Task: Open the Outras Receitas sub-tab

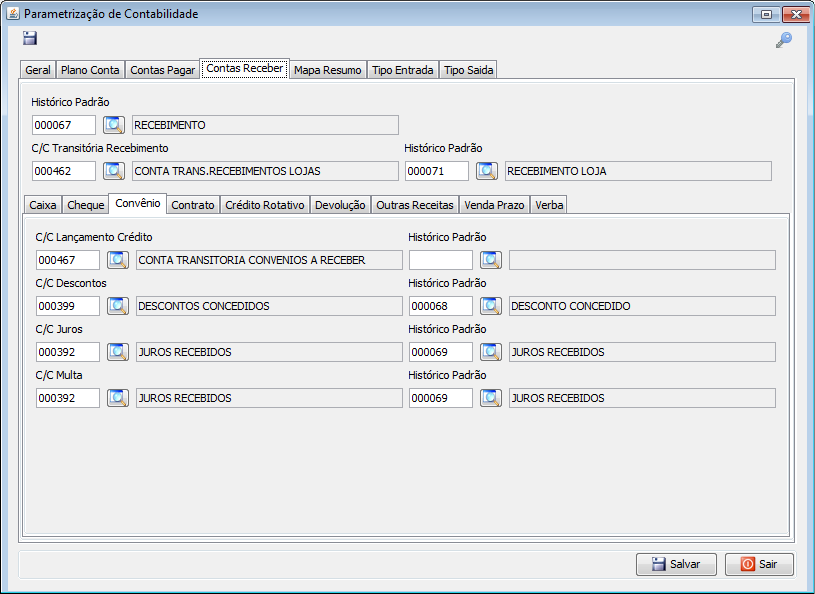Action: pyautogui.click(x=415, y=205)
